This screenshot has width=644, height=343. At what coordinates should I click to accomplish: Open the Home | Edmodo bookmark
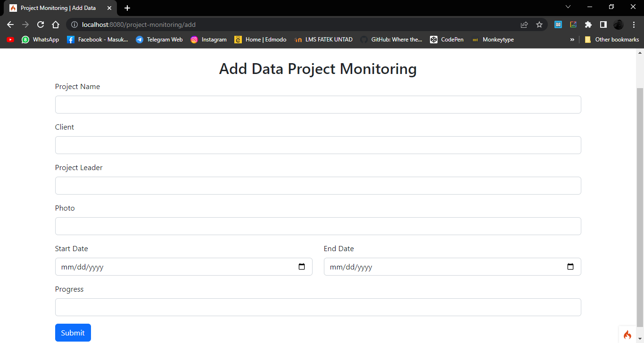click(260, 40)
